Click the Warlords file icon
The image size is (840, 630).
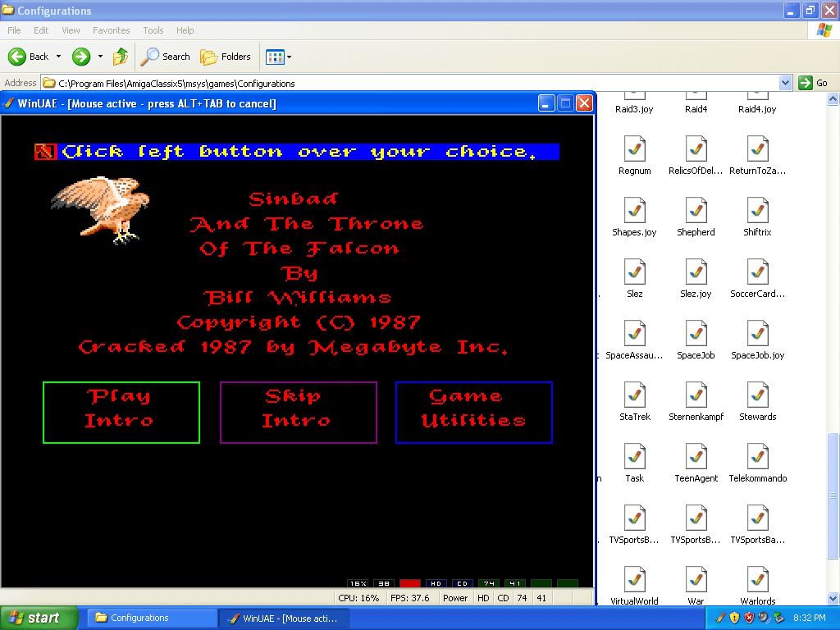(x=757, y=580)
